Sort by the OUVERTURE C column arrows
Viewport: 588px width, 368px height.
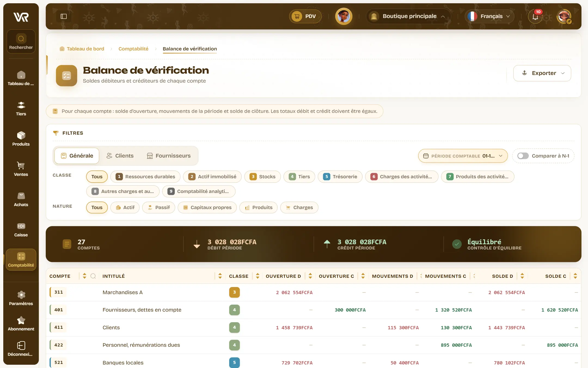coord(363,276)
